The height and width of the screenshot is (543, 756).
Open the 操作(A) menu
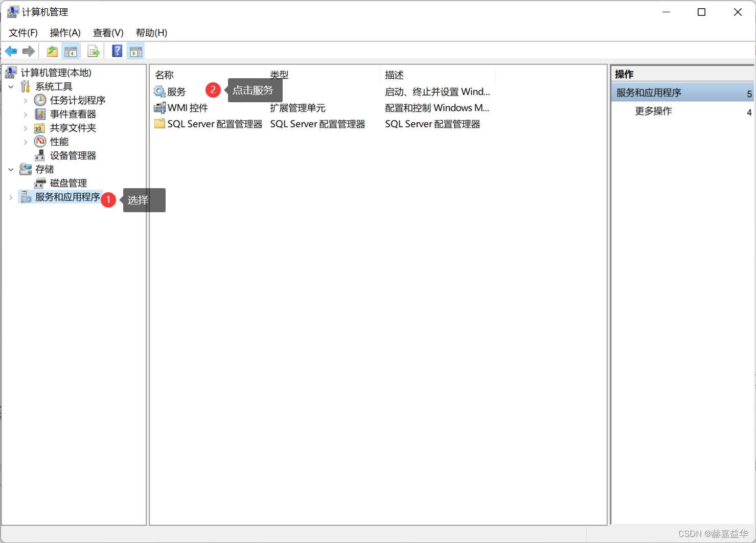[x=65, y=33]
